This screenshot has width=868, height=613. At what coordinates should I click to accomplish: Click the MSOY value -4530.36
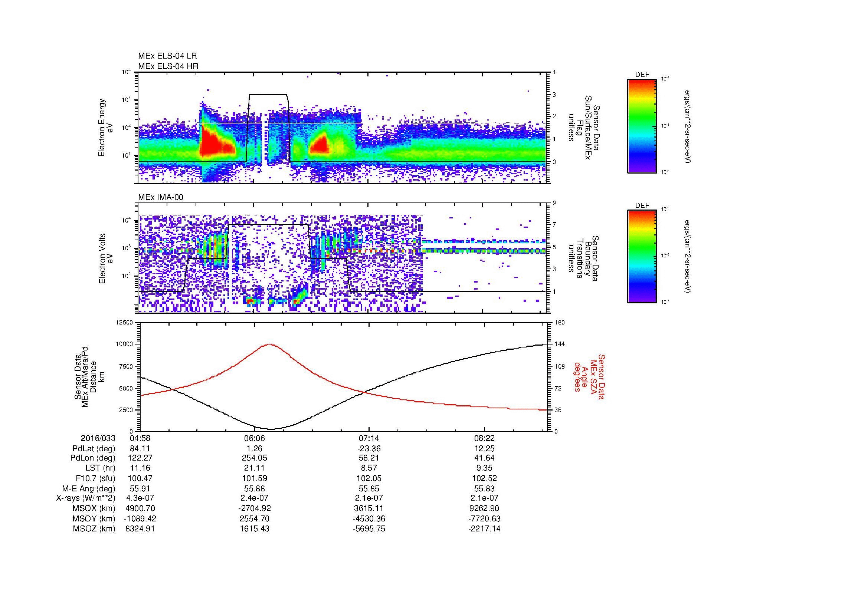click(369, 518)
